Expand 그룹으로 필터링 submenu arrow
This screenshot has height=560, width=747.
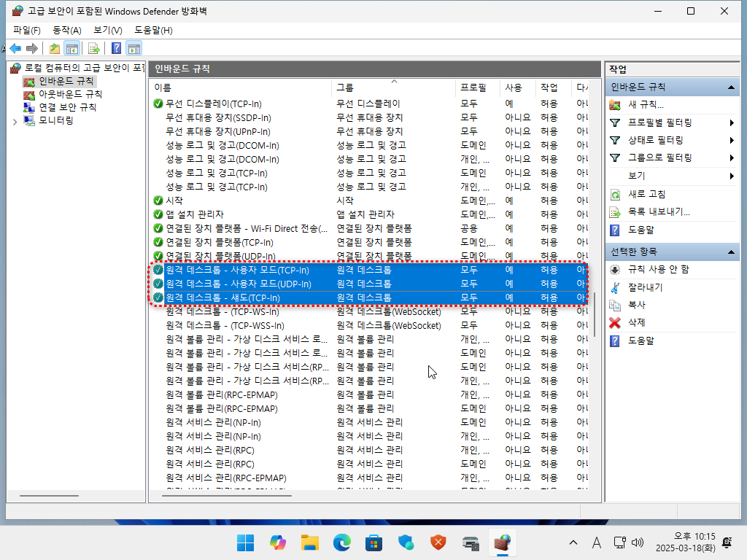732,158
